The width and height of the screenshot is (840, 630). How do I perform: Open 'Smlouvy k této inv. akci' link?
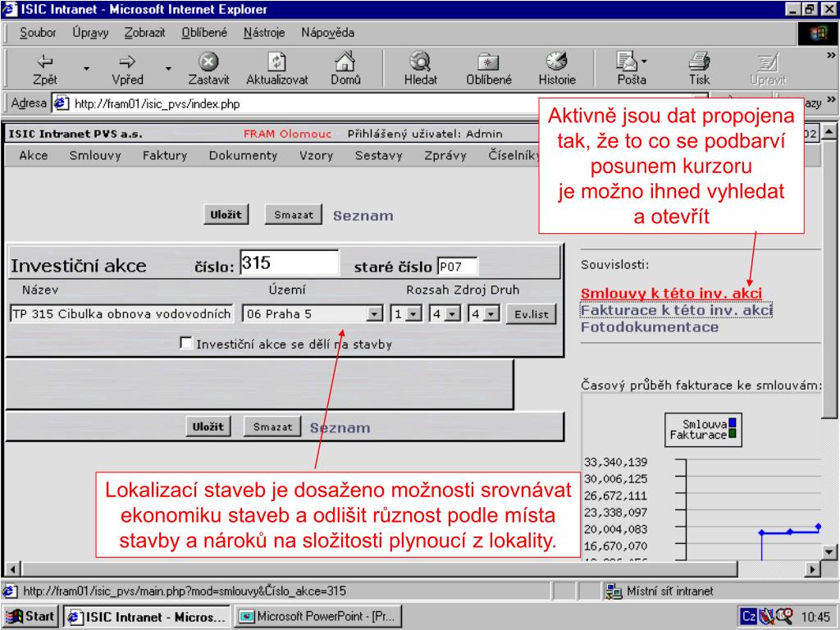(x=671, y=293)
